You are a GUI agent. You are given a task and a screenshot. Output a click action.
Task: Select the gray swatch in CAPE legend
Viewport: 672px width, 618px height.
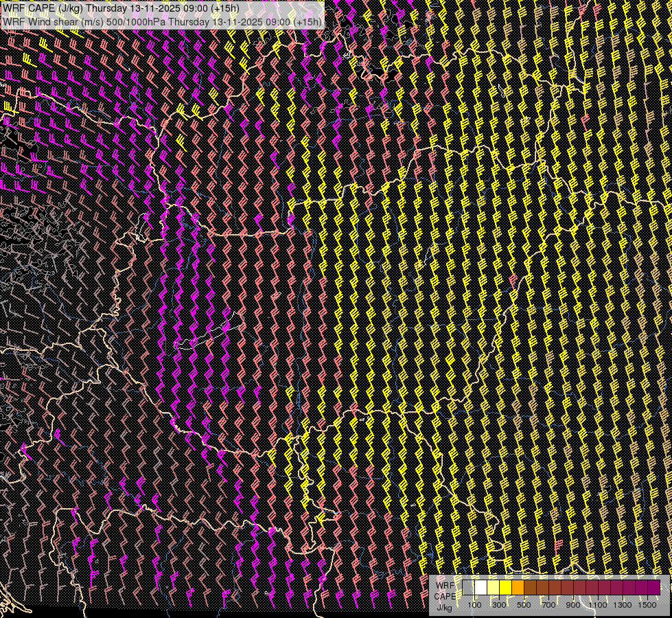[468, 588]
